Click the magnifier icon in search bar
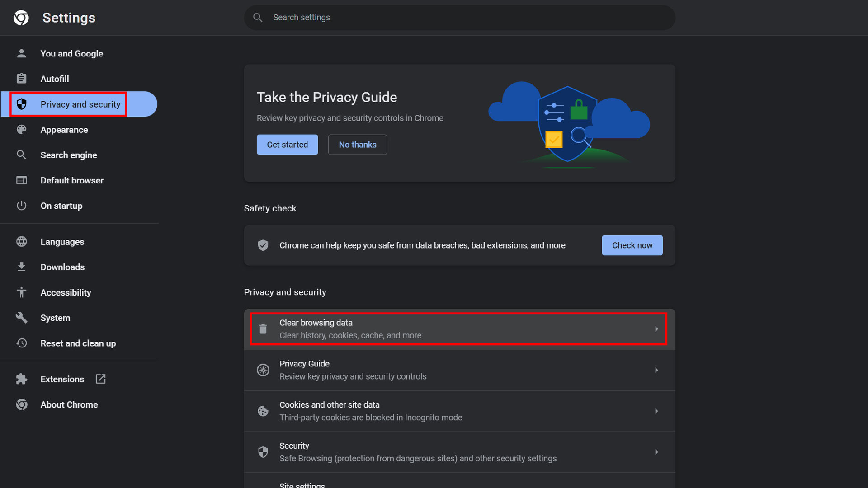 tap(258, 18)
